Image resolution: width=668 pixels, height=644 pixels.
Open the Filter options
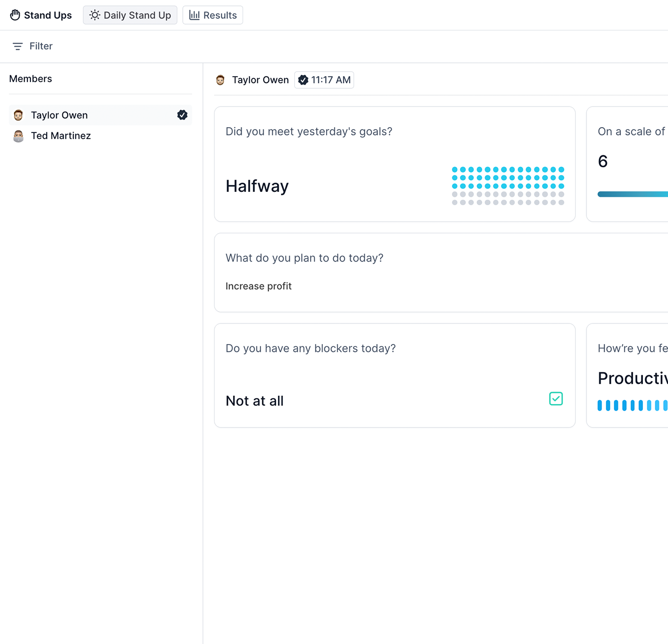(x=32, y=46)
